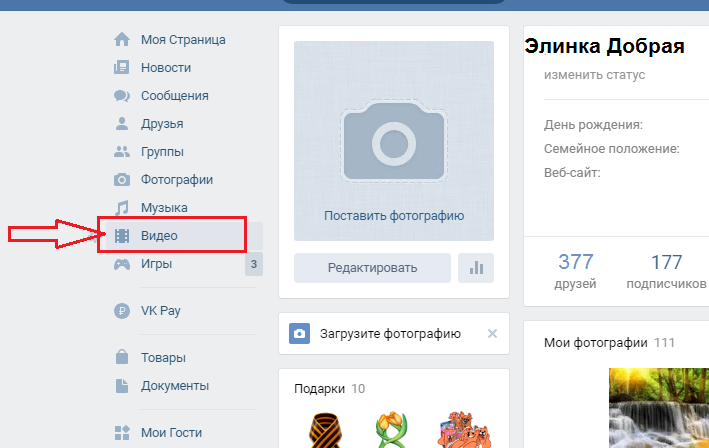The height and width of the screenshot is (448, 709).
Task: Open Музыка section
Action: pyautogui.click(x=164, y=207)
